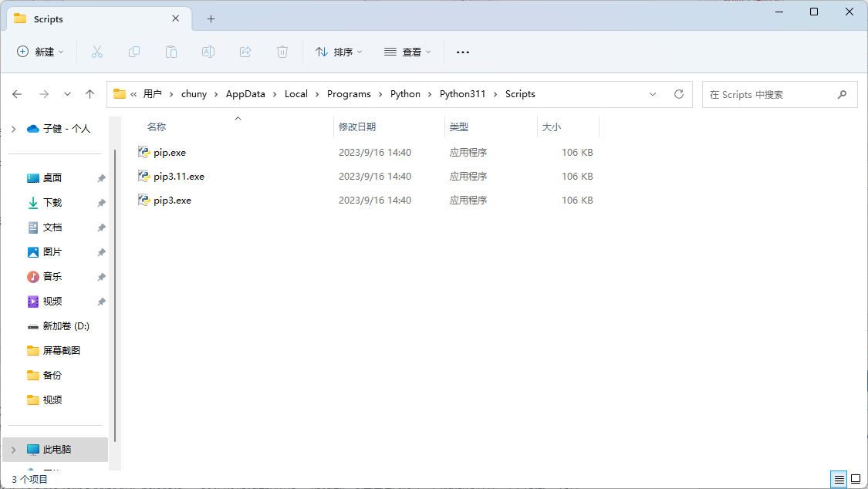The width and height of the screenshot is (868, 489).
Task: Sort by 大小 column header
Action: coord(552,126)
